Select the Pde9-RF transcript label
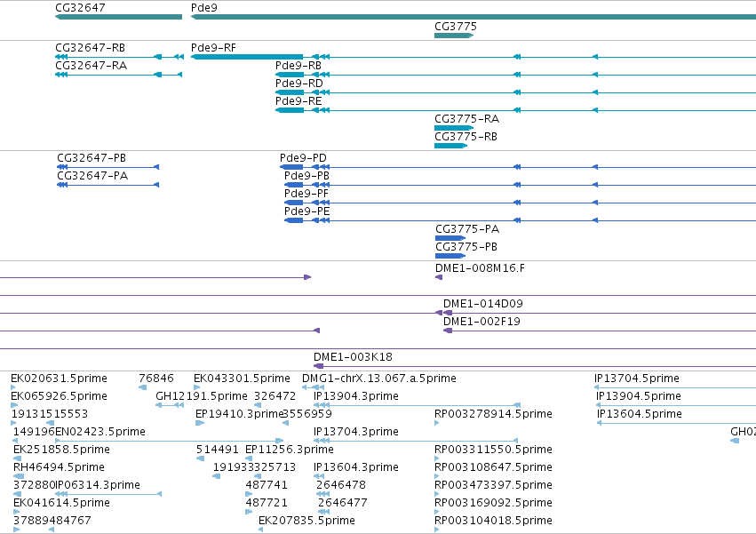This screenshot has height=534, width=756. [x=213, y=48]
